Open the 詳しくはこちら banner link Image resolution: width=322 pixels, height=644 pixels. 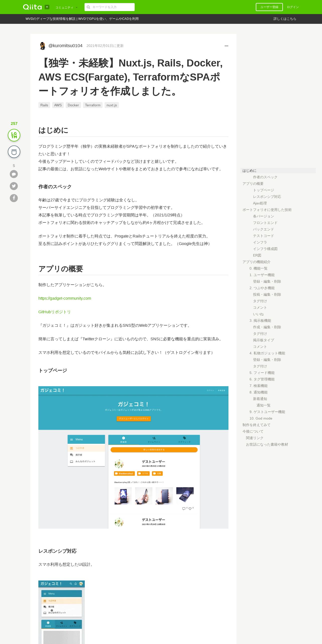tap(285, 19)
